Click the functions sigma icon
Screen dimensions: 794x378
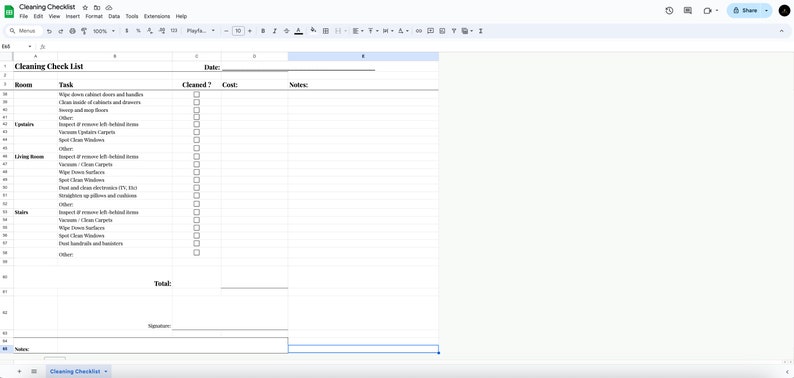480,31
